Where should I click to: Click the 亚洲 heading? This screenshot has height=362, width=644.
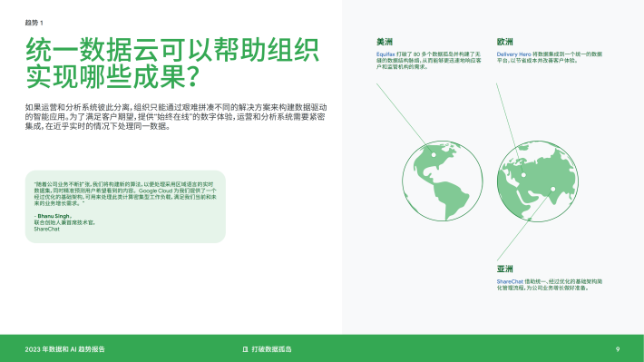[x=504, y=269]
